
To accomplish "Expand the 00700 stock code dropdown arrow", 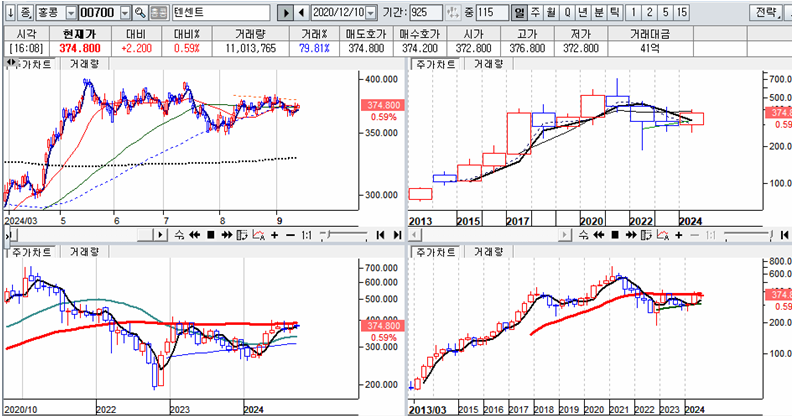I will (125, 13).
